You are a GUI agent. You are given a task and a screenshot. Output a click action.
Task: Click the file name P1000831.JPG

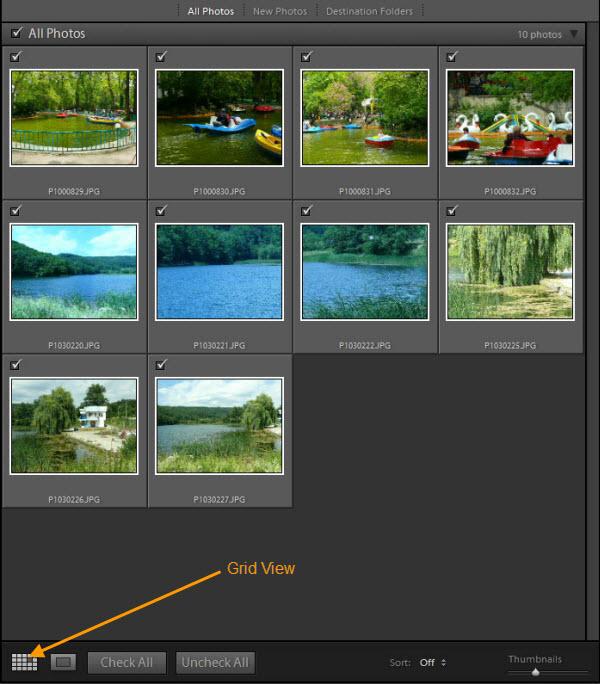(365, 192)
